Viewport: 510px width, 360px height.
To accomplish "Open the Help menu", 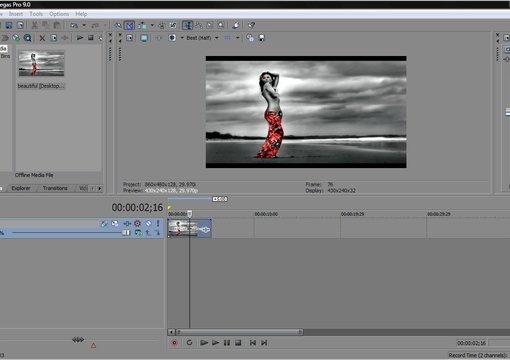I will coord(81,14).
